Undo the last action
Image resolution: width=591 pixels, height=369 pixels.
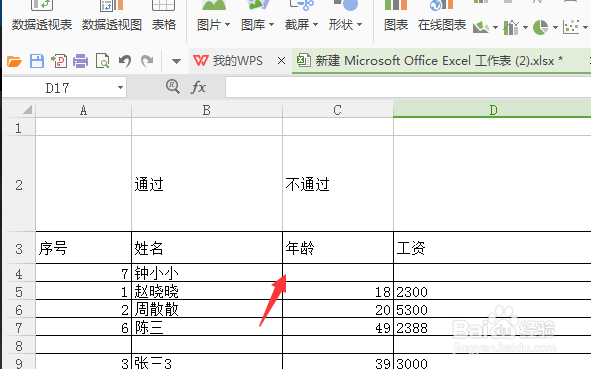(x=125, y=61)
